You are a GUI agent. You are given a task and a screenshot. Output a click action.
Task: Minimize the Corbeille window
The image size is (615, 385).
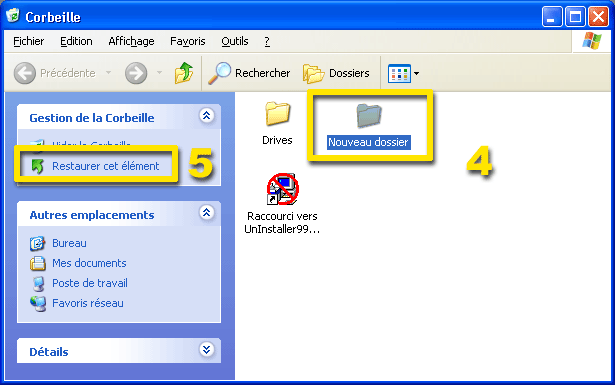click(x=552, y=17)
